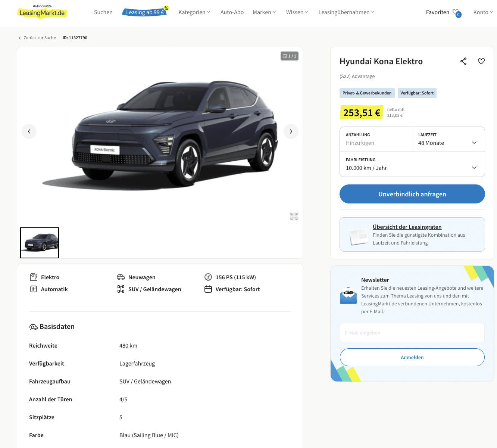Click the Anzahlung Hinzufügen field

[376, 139]
